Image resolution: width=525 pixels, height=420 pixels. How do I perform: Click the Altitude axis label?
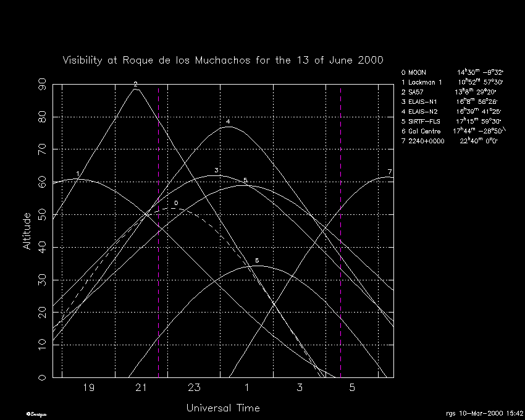(27, 231)
